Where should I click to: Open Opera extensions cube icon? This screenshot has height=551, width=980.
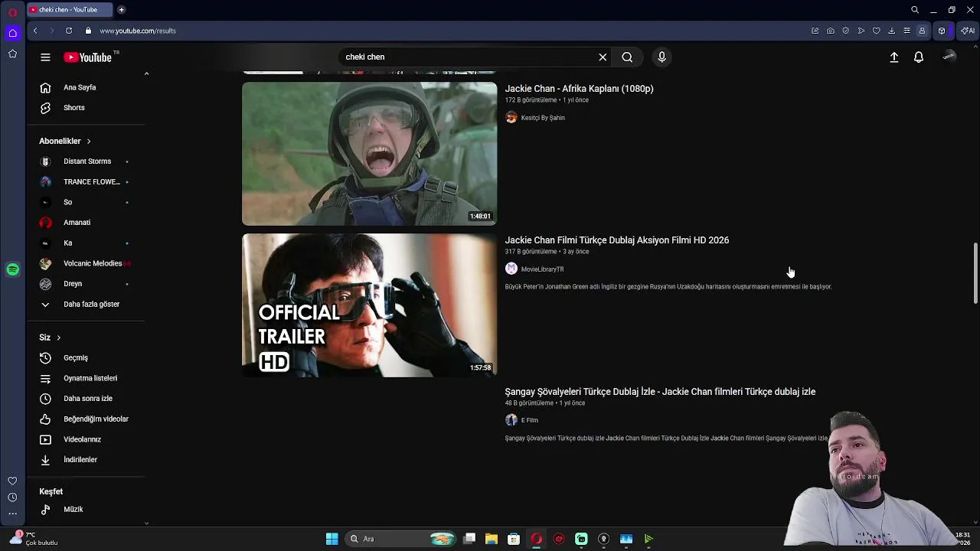point(942,31)
